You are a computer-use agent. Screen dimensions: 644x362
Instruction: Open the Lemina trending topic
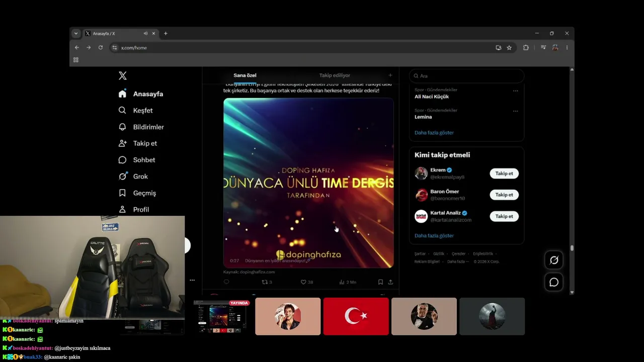(x=423, y=117)
